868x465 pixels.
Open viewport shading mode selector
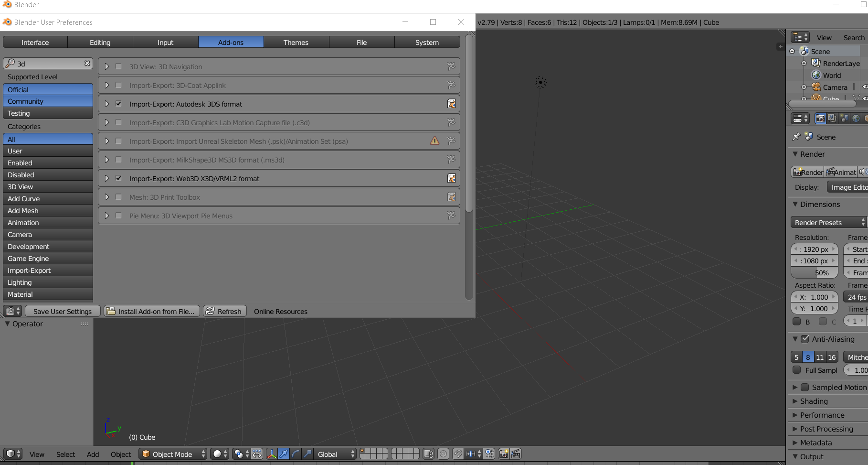[220, 454]
